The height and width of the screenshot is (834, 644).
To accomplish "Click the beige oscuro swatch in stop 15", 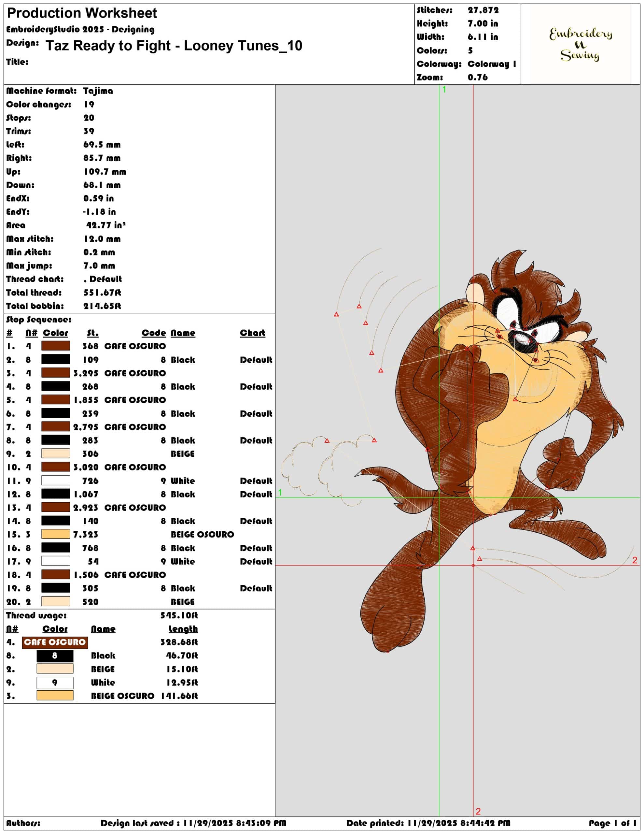I will 56,534.
